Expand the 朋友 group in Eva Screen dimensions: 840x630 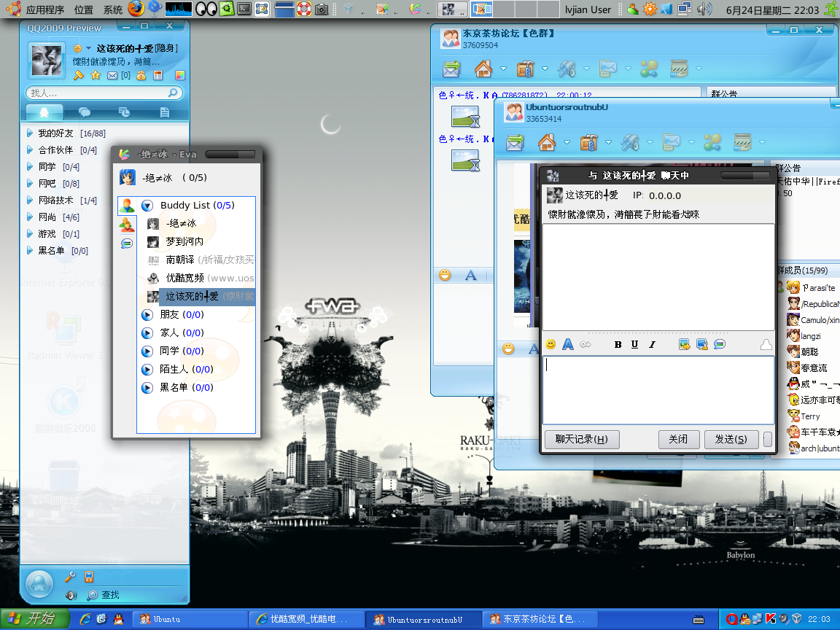[x=147, y=315]
